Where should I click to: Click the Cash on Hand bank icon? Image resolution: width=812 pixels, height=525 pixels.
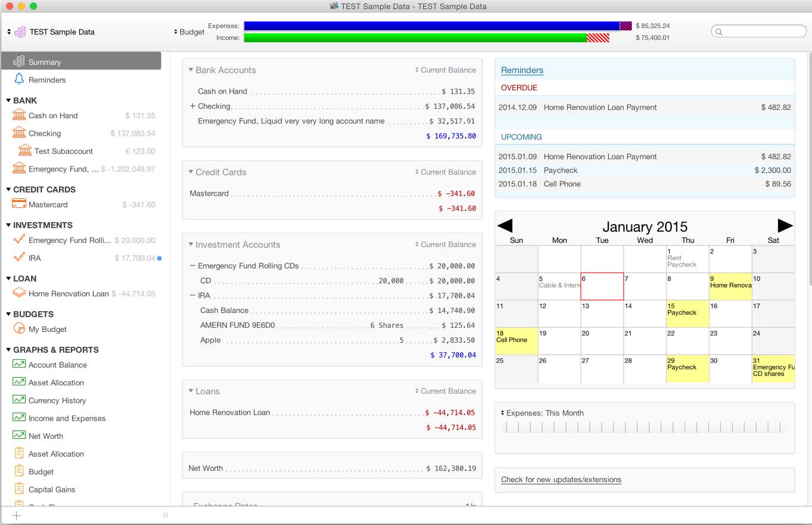(x=19, y=115)
